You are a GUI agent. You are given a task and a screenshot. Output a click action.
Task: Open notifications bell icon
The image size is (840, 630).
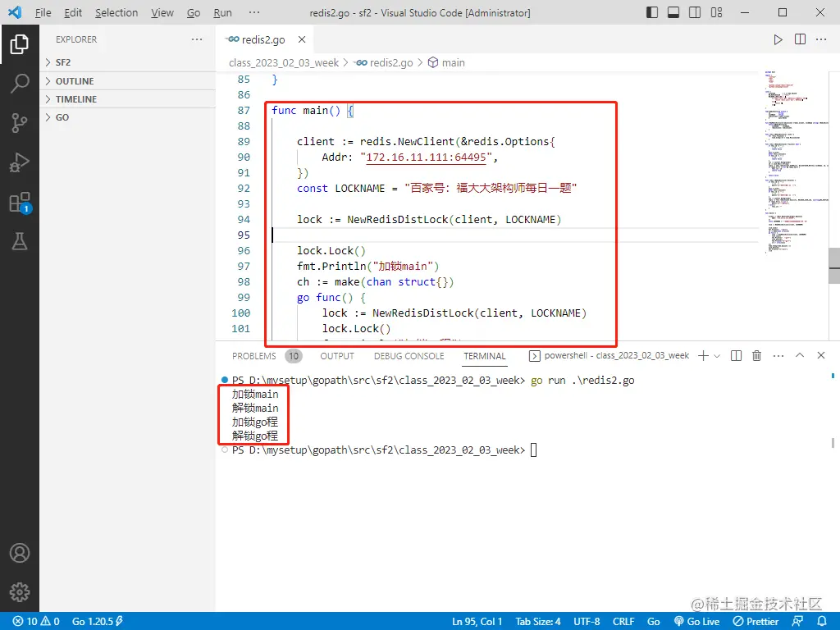click(822, 622)
